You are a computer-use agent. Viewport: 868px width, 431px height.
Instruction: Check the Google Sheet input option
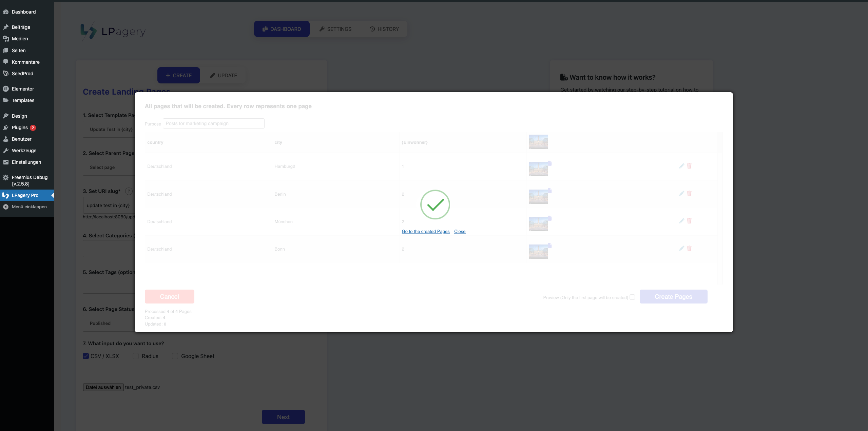[x=175, y=356]
